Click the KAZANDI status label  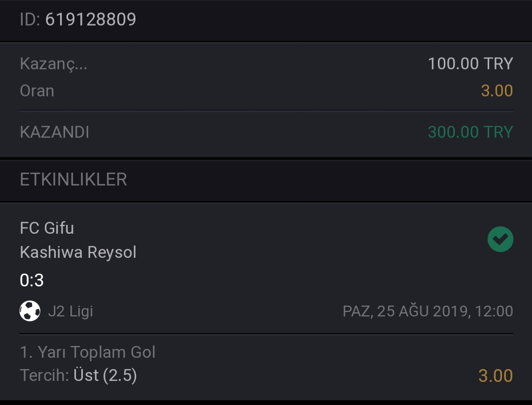point(55,132)
